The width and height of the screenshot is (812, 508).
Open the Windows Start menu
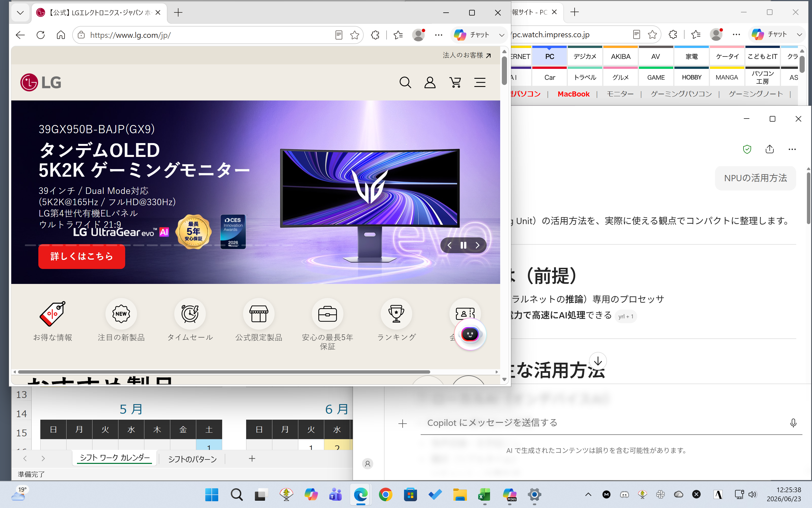pyautogui.click(x=212, y=494)
